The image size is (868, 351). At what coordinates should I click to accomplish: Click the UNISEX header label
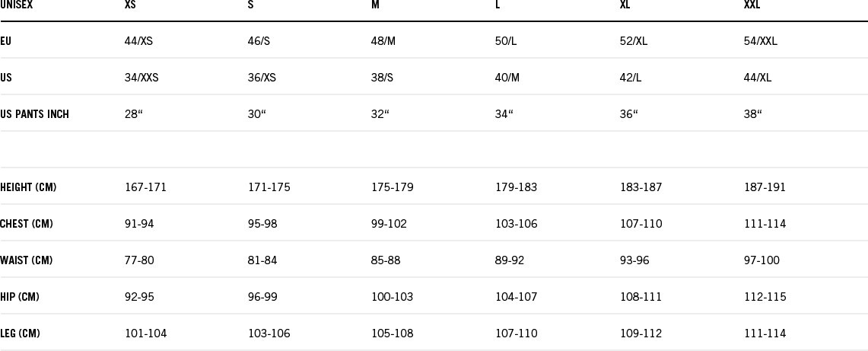(x=16, y=5)
